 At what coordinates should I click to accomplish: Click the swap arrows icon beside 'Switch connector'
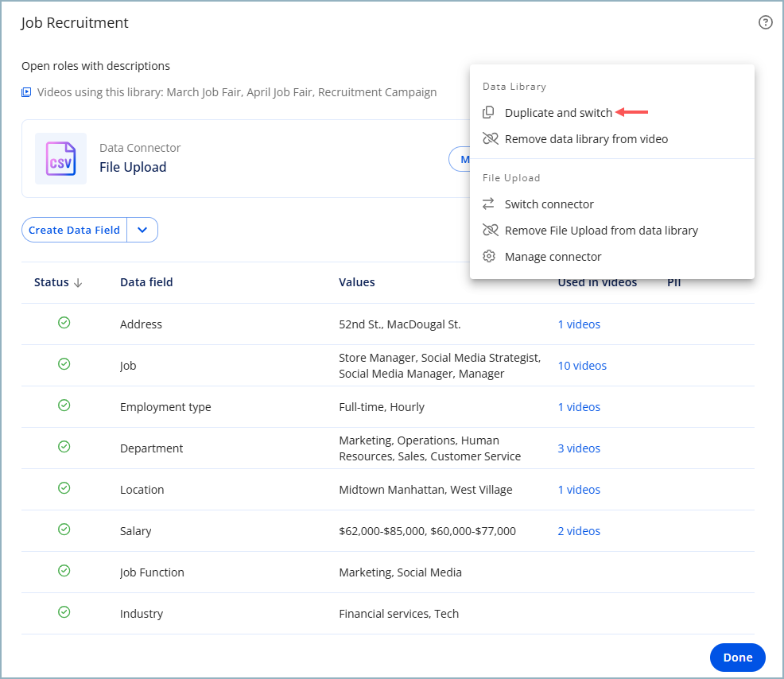(488, 204)
